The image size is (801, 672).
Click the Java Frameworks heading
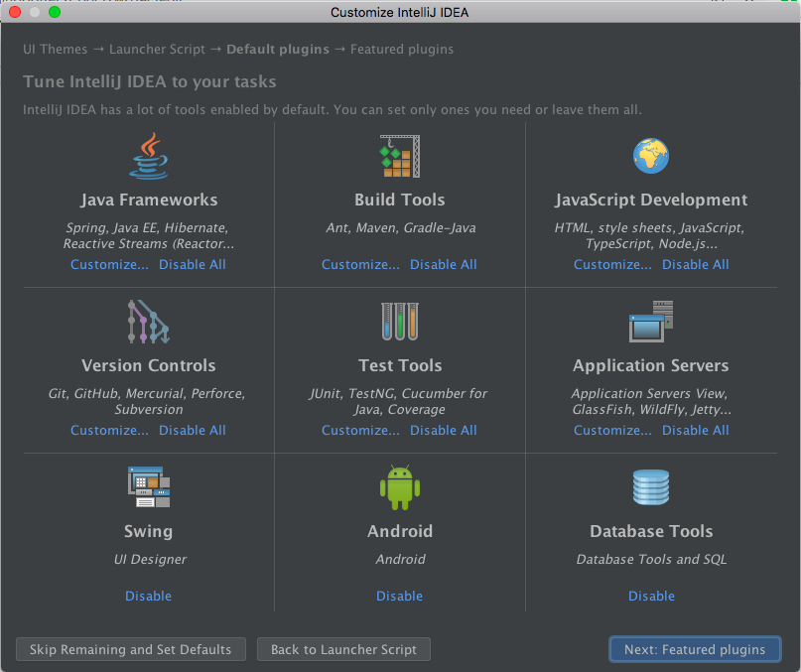tap(149, 200)
